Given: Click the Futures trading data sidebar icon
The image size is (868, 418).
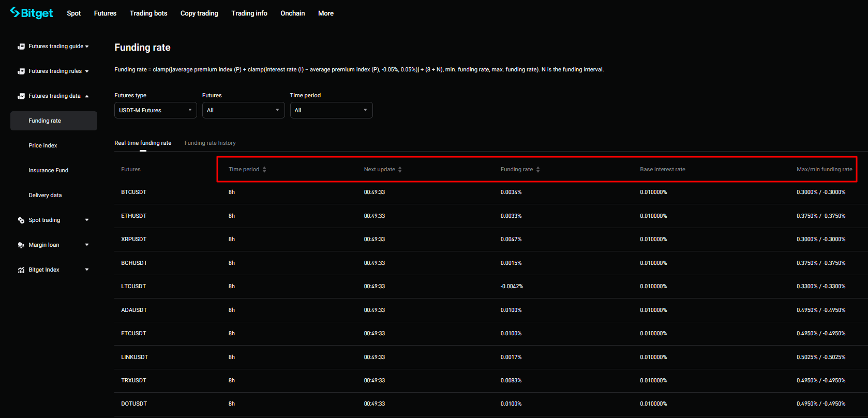Looking at the screenshot, I should tap(21, 96).
